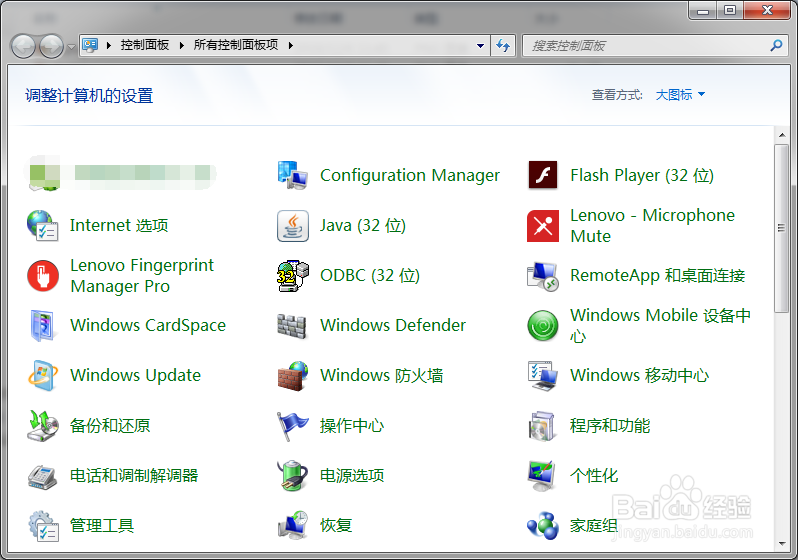Click the 家庭组 label
The width and height of the screenshot is (798, 560).
tap(594, 525)
